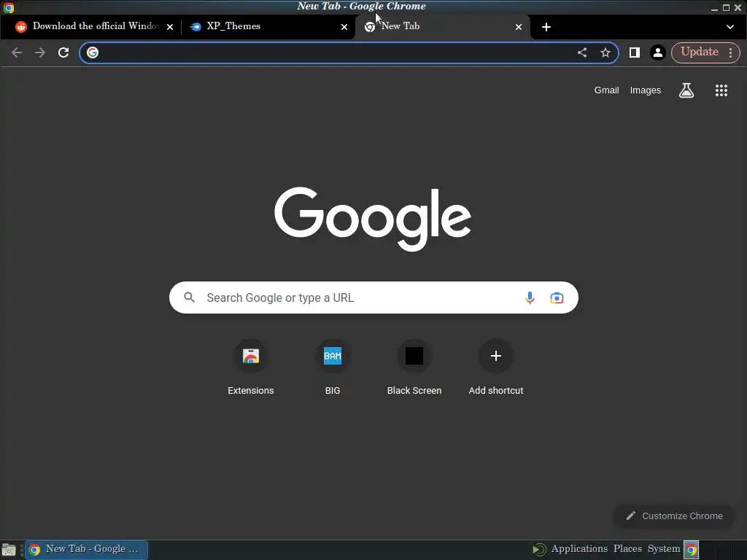This screenshot has width=747, height=560.
Task: Bookmark this tab with the star
Action: (x=605, y=52)
